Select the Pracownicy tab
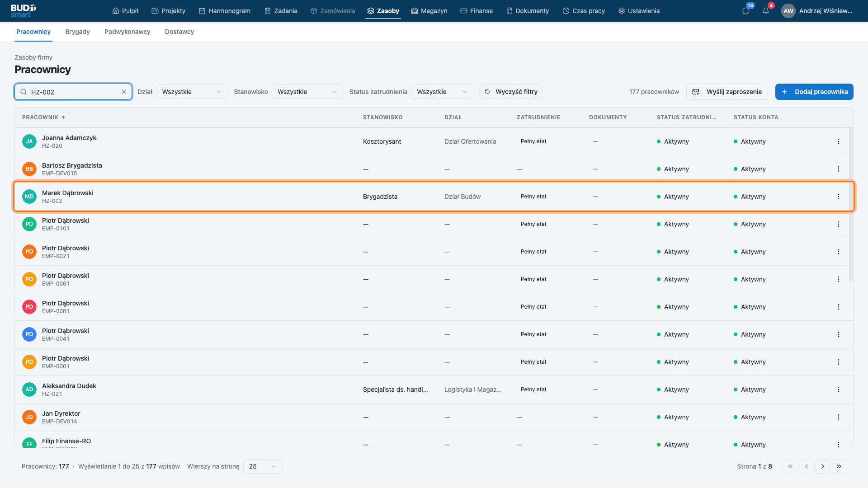This screenshot has width=868, height=488. coord(33,32)
